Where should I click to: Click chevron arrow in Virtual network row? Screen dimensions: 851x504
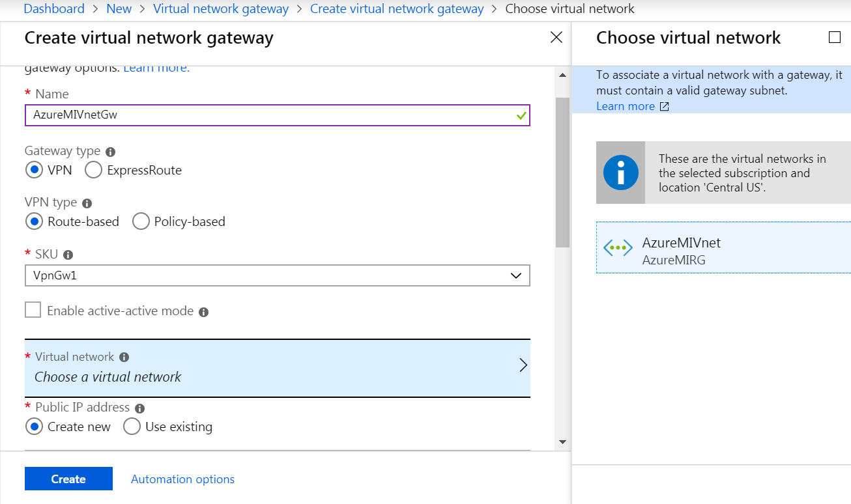(x=523, y=365)
